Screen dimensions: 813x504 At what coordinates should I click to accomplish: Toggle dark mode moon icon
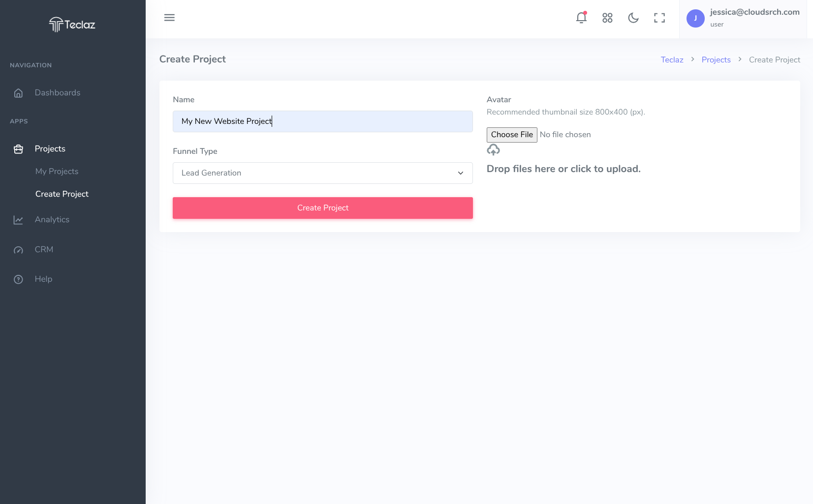point(633,18)
